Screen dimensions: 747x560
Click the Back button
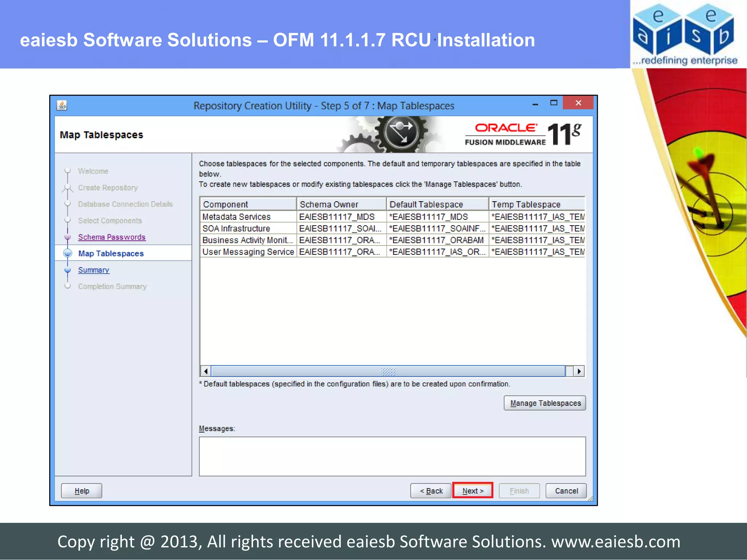pos(431,491)
